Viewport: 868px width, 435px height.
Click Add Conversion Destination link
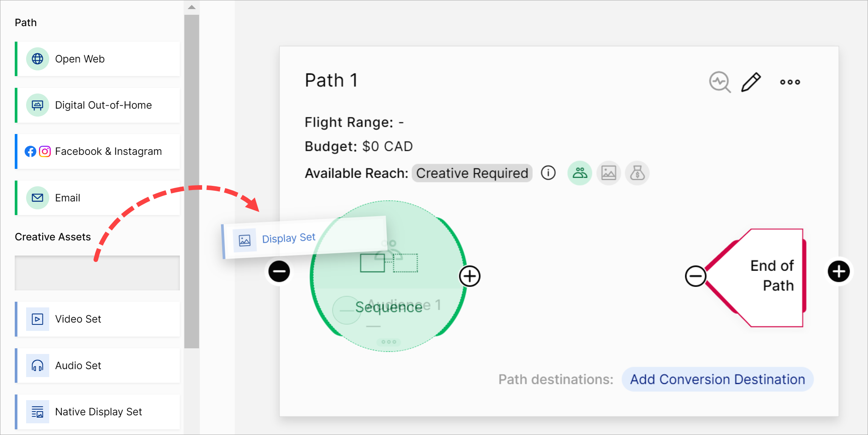[x=717, y=379]
